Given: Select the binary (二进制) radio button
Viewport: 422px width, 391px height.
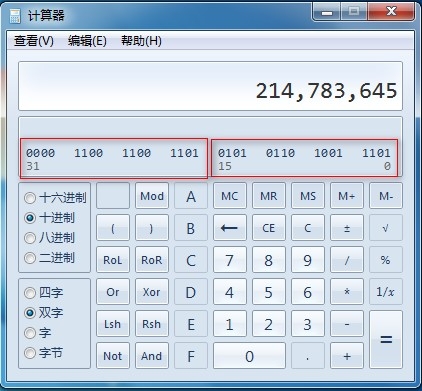Looking at the screenshot, I should click(x=30, y=258).
